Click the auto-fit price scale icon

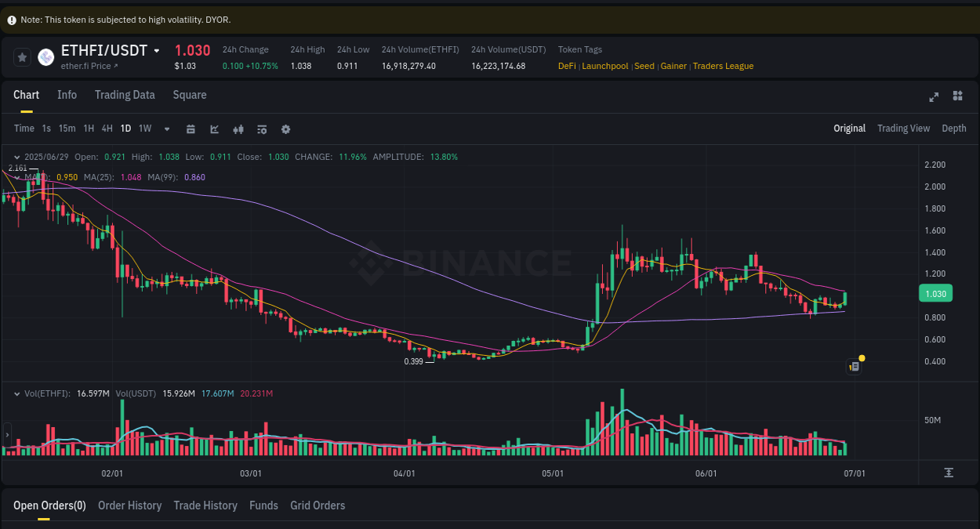pyautogui.click(x=949, y=473)
